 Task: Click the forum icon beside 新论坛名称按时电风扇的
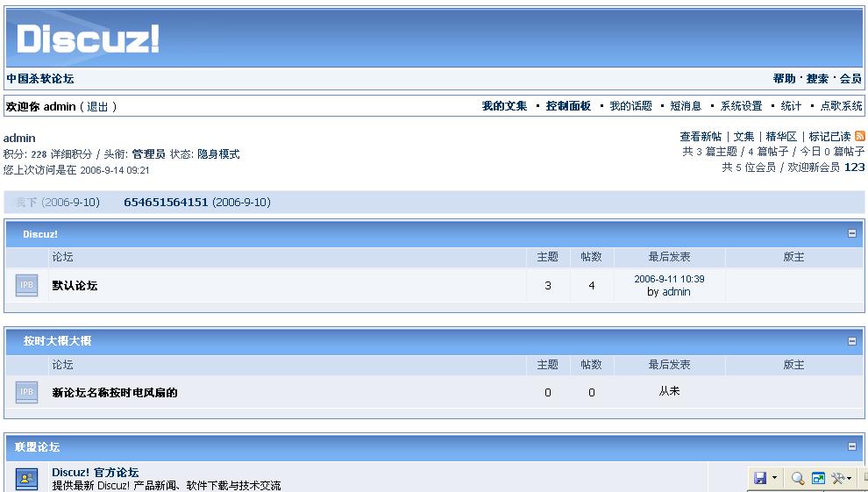click(26, 392)
